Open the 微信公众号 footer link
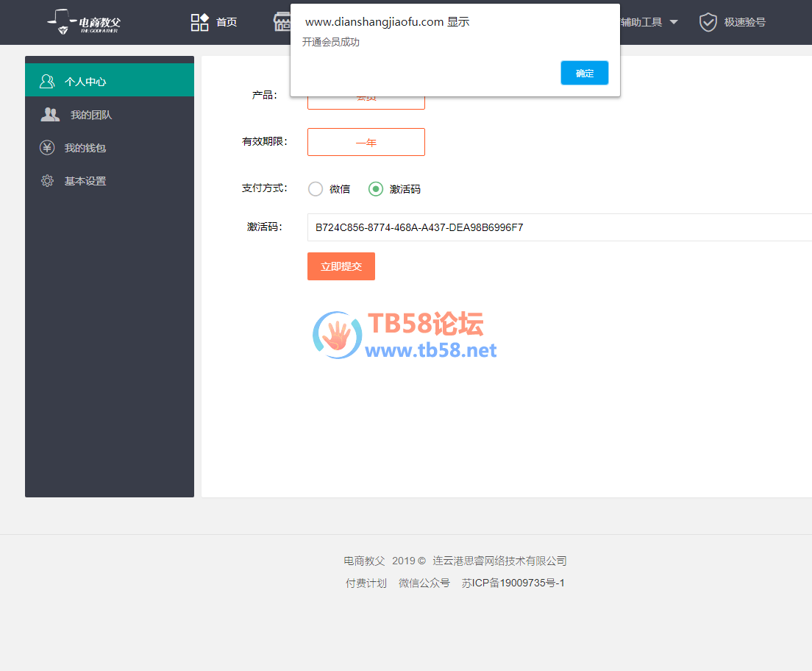The image size is (812, 671). pos(424,583)
